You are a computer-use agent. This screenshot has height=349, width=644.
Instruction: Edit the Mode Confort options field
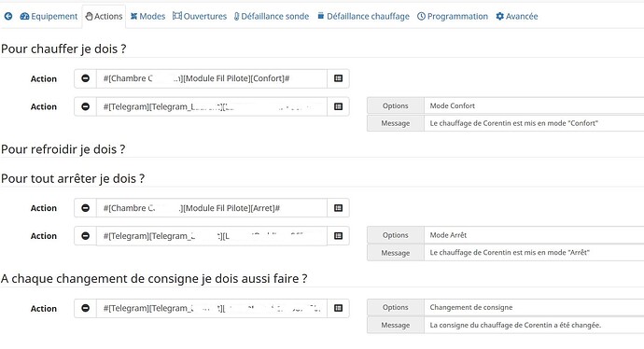coord(534,106)
